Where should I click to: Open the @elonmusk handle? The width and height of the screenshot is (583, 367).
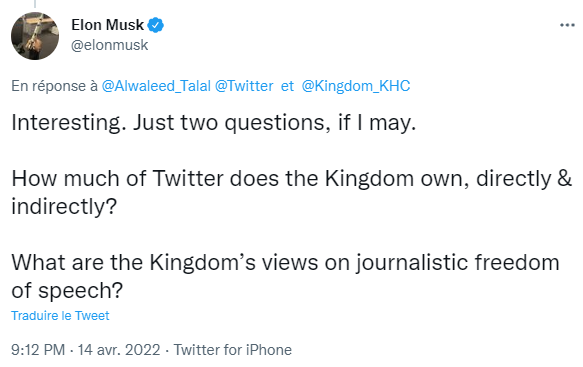point(109,45)
